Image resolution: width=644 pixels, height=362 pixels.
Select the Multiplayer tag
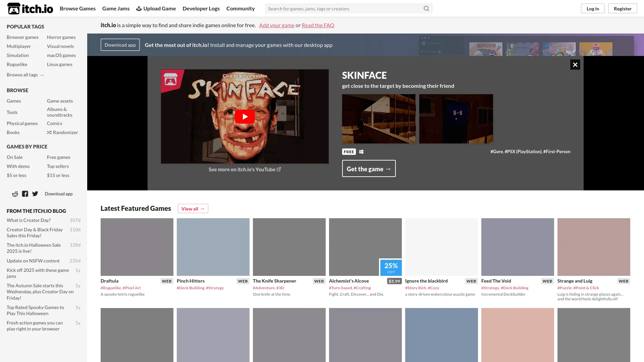19,46
